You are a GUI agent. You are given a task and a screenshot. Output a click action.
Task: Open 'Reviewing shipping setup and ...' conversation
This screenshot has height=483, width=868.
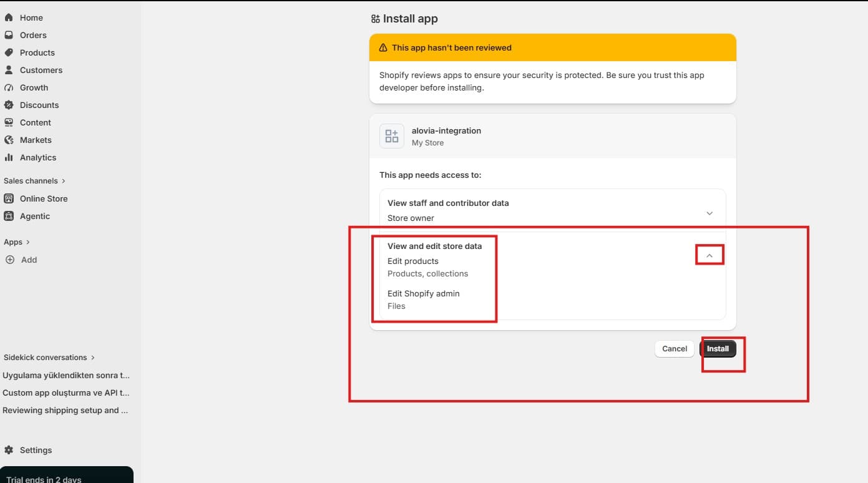[x=65, y=411]
